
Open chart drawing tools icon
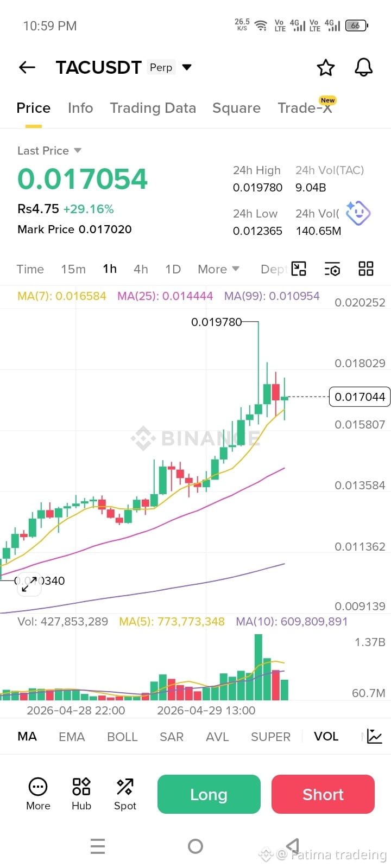point(299,269)
